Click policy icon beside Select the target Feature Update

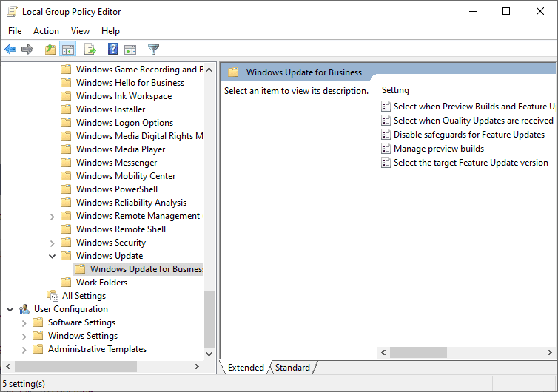pos(386,163)
